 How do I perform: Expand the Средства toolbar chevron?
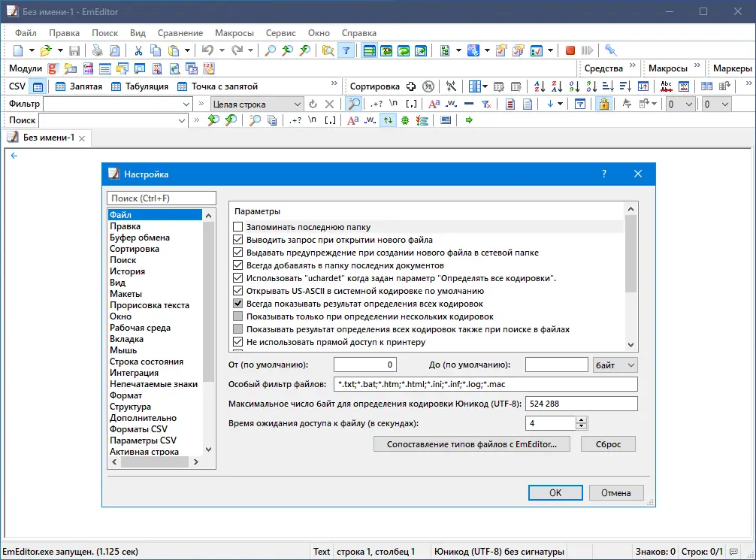pyautogui.click(x=633, y=65)
